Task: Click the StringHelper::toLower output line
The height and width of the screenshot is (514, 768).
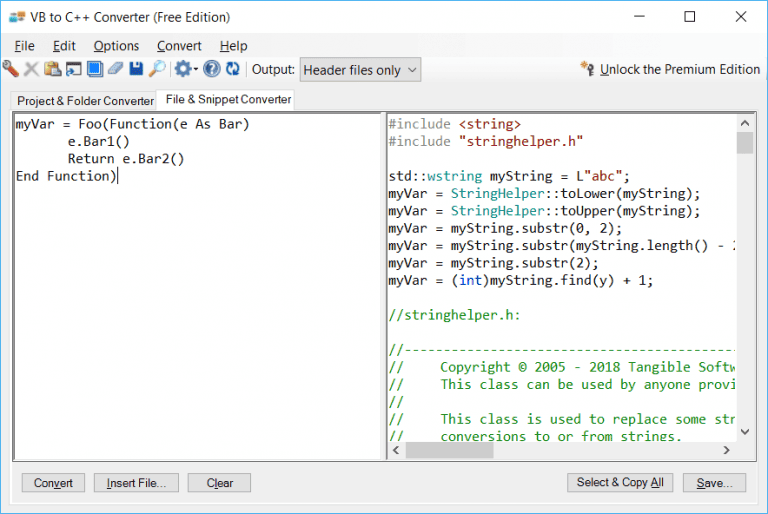Action: pyautogui.click(x=545, y=194)
